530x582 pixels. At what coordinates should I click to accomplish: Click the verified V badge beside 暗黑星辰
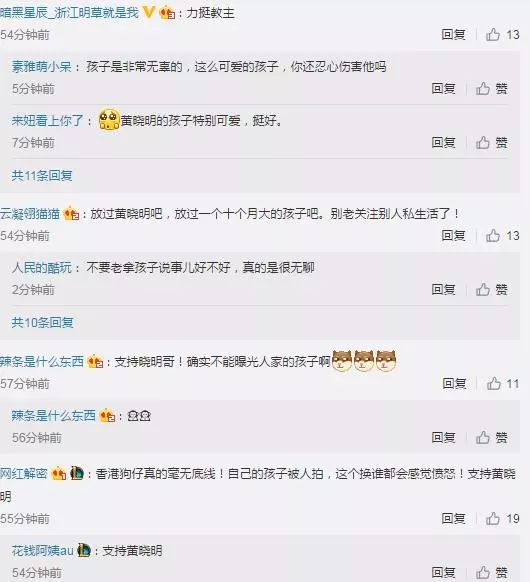tap(148, 13)
